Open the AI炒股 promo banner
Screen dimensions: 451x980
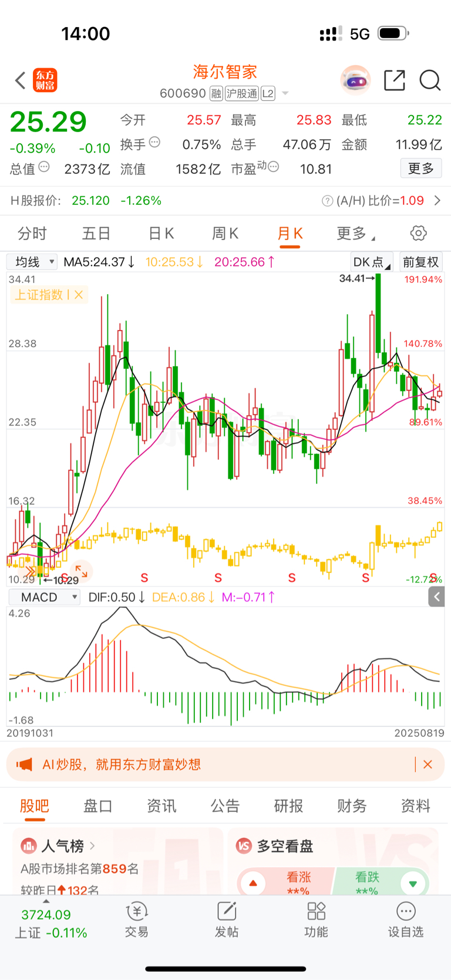pos(225,765)
